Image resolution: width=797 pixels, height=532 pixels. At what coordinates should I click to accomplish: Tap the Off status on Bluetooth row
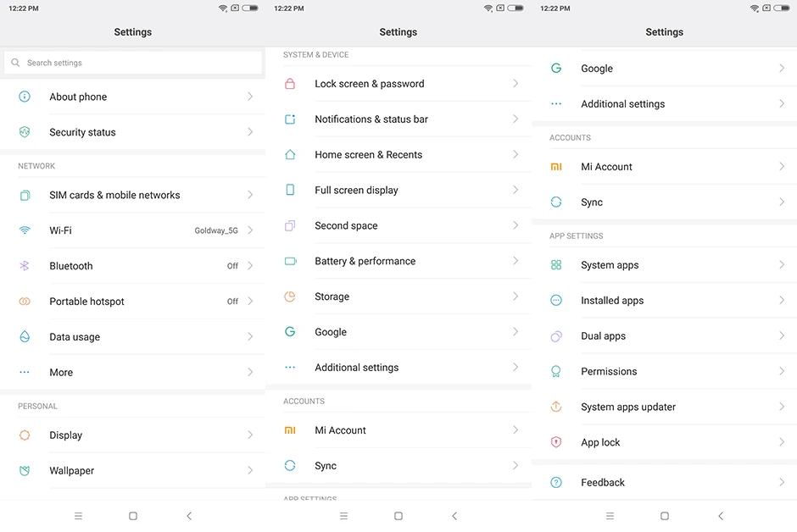[232, 266]
